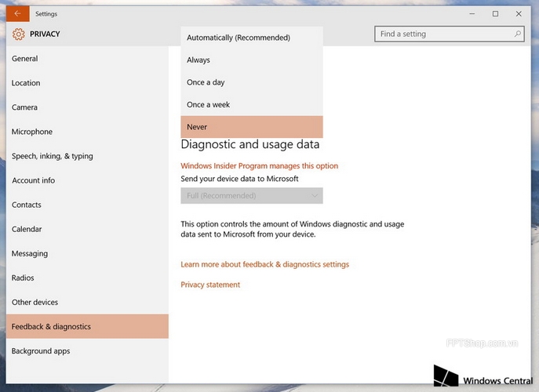Click Windows Insider Program manages this option
The height and width of the screenshot is (392, 539).
(259, 166)
